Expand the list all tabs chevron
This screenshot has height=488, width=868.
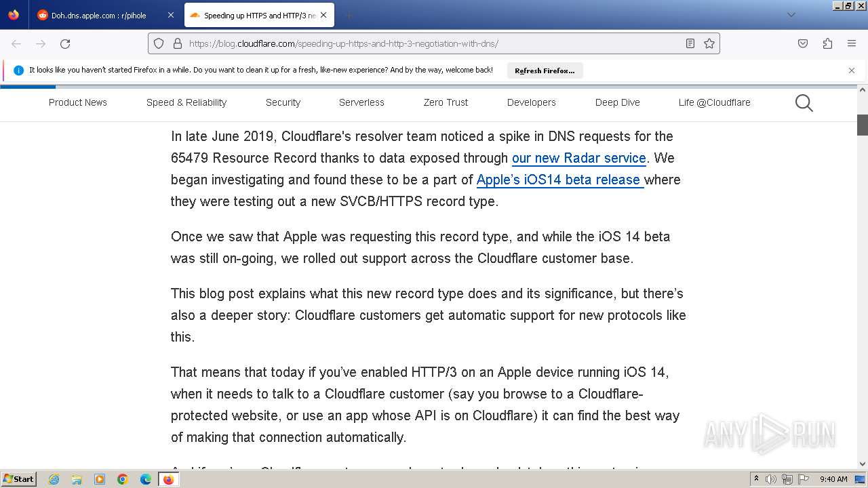pos(791,15)
